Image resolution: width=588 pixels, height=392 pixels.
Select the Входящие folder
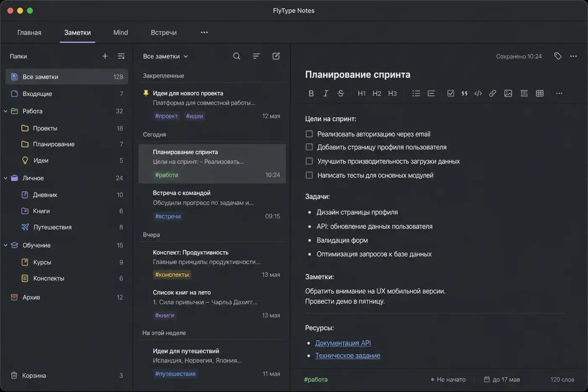tap(67, 94)
